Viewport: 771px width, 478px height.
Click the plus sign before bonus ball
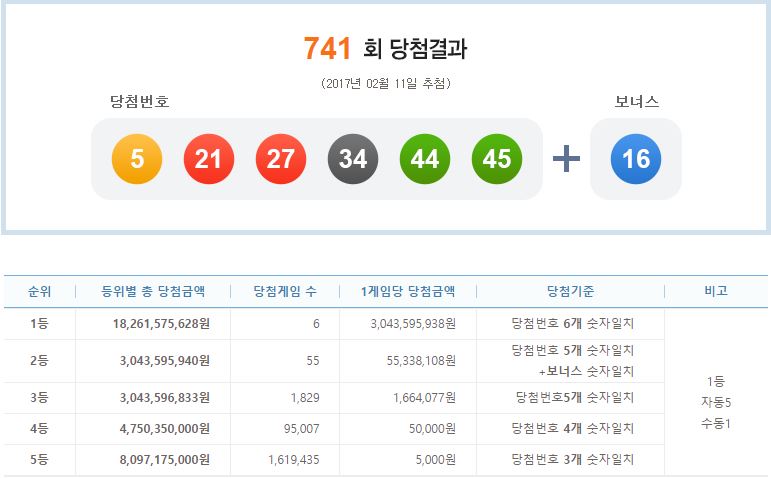[x=566, y=159]
